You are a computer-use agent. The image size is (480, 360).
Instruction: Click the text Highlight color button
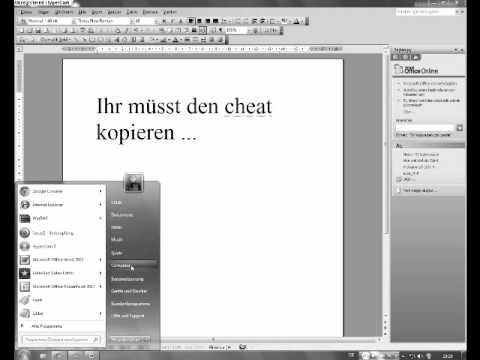point(285,21)
